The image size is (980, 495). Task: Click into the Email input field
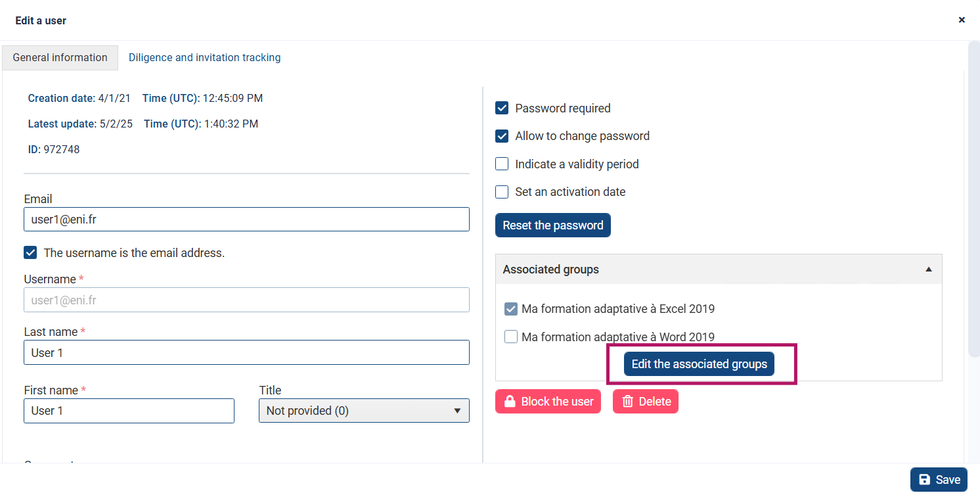point(246,220)
